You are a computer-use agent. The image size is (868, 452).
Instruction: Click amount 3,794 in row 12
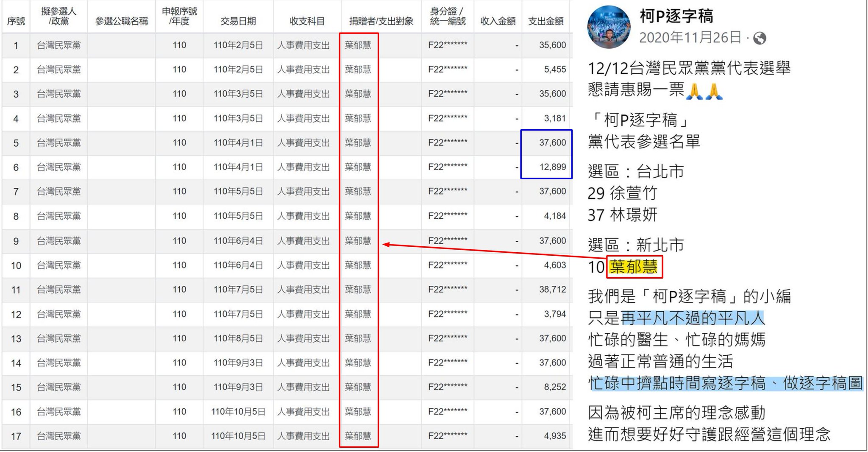[x=555, y=314]
